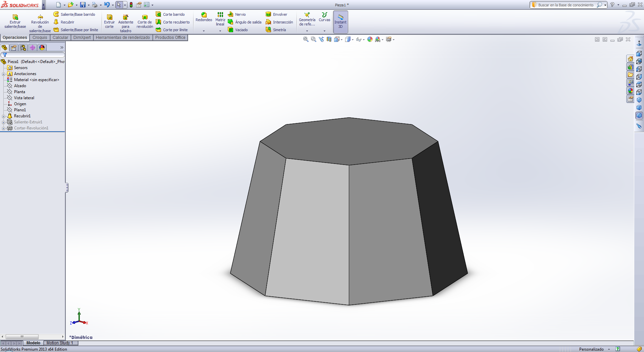This screenshot has height=352, width=644.
Task: Open Asistente para taladro
Action: [x=125, y=23]
